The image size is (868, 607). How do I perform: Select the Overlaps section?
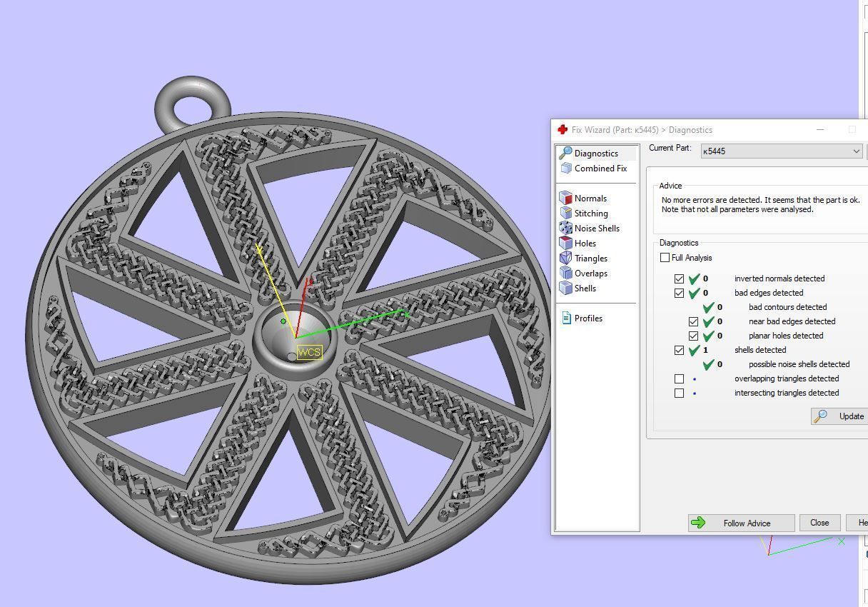point(590,273)
